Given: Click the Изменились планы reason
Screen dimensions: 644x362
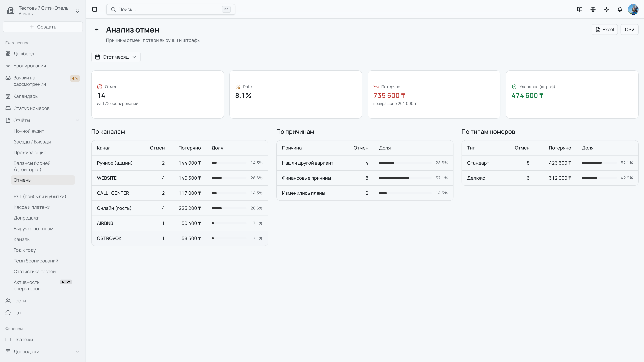Looking at the screenshot, I should click(304, 193).
